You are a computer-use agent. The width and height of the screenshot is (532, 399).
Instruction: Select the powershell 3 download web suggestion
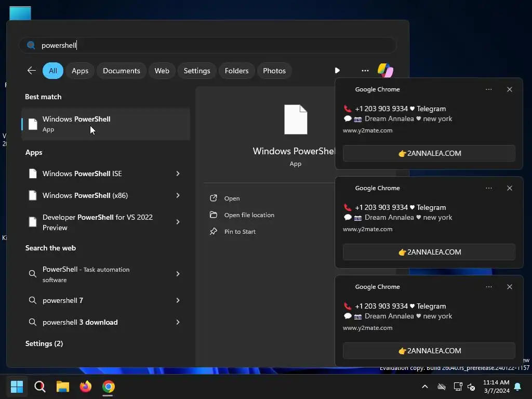[105, 322]
